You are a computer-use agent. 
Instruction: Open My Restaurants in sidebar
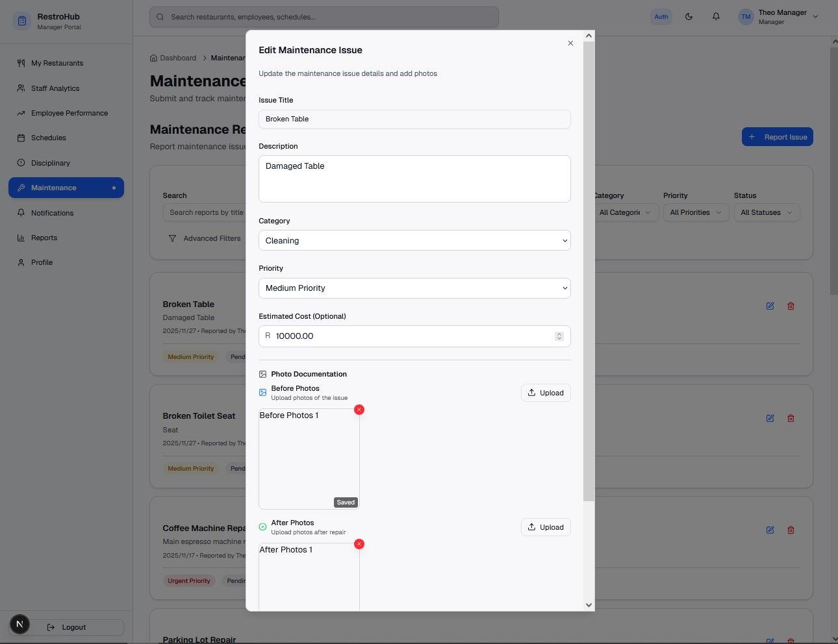pos(66,63)
